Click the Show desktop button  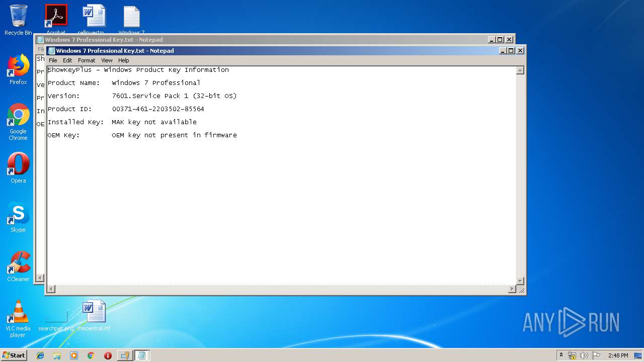point(638,355)
